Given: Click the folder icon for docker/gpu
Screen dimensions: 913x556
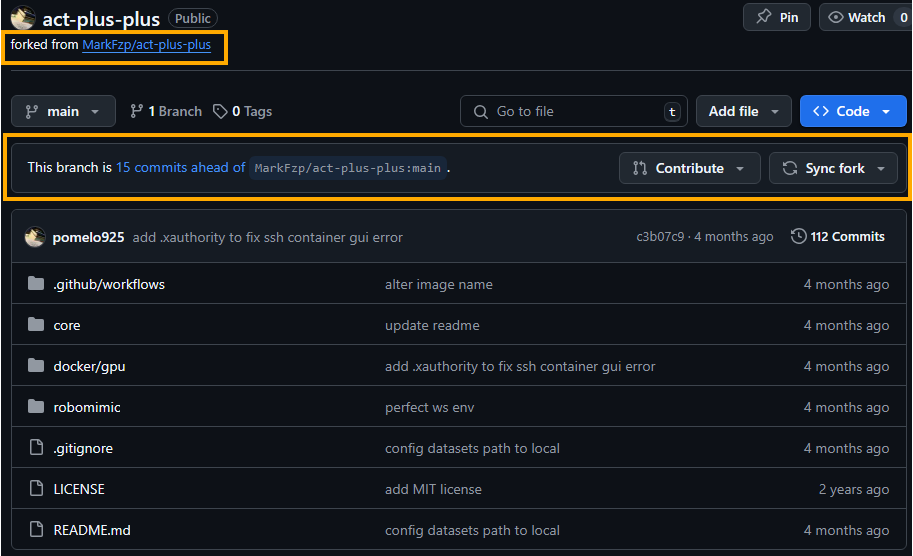Looking at the screenshot, I should coord(36,366).
